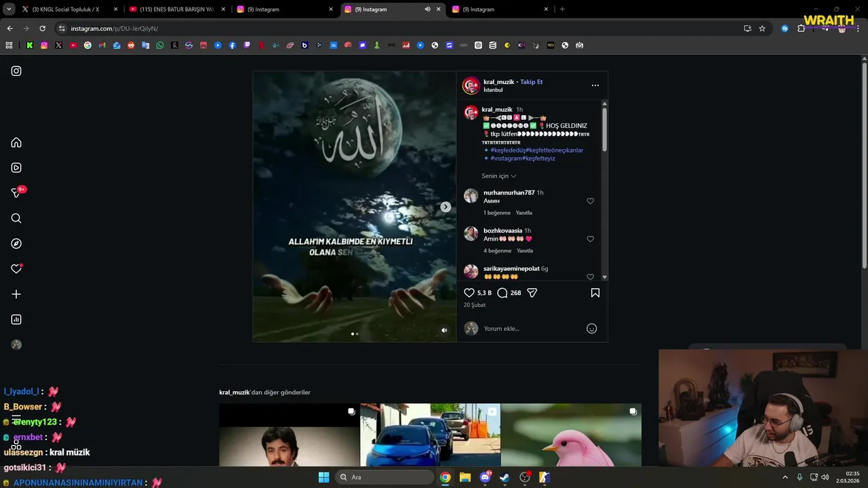Open notifications heart in sidebar

(x=16, y=269)
